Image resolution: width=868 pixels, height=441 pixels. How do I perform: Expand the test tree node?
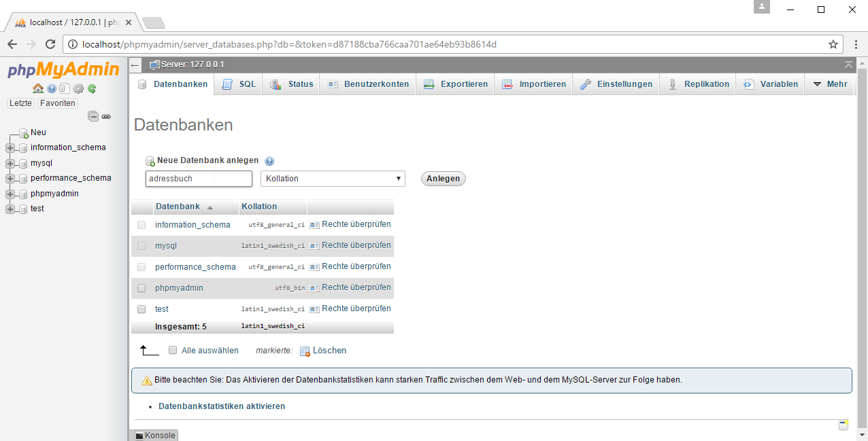[x=10, y=209]
